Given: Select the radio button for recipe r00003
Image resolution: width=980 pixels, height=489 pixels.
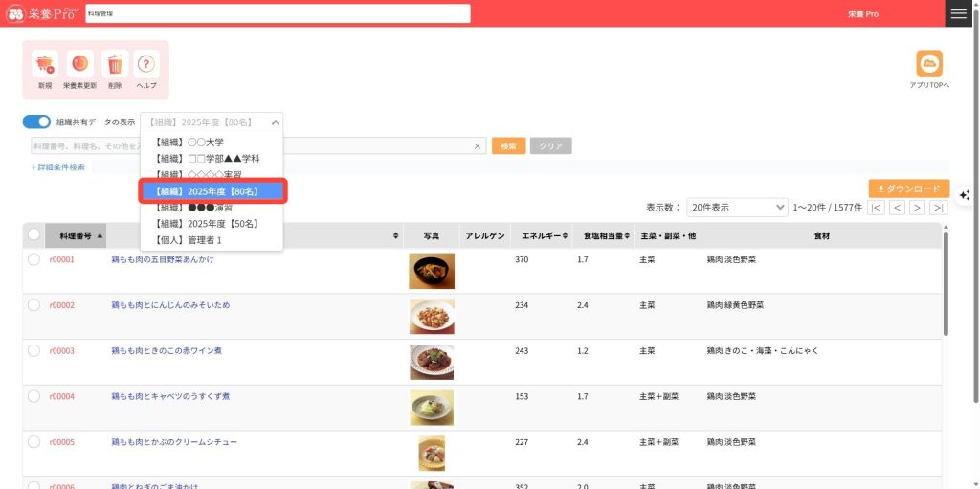Looking at the screenshot, I should point(34,351).
